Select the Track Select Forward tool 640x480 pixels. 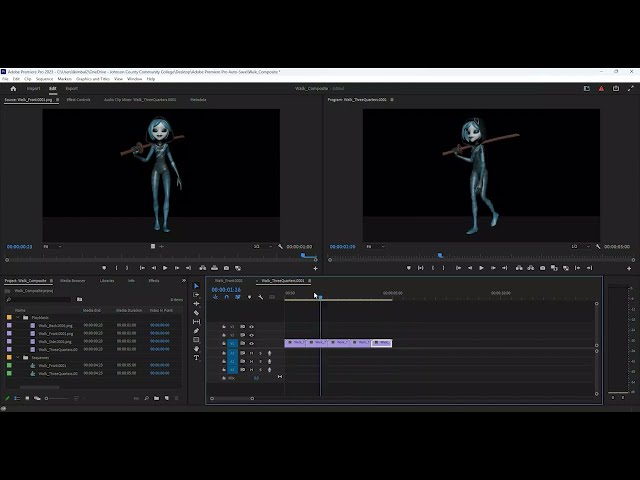(196, 295)
